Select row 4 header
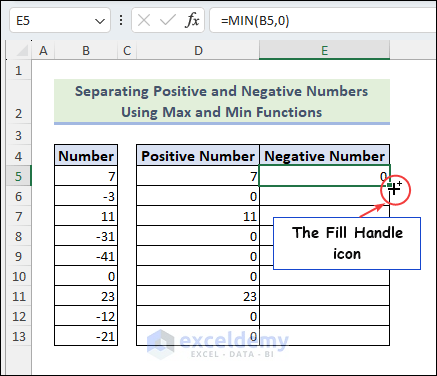The image size is (437, 376). point(18,156)
